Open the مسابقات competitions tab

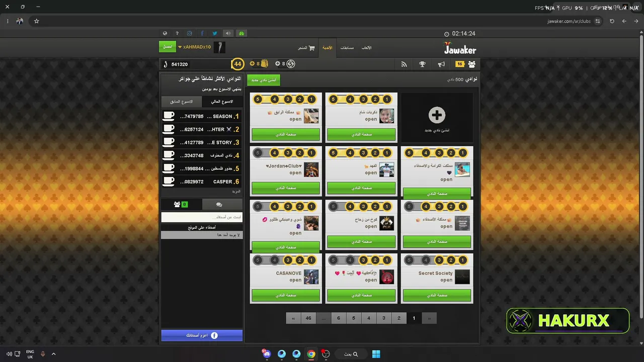[347, 48]
